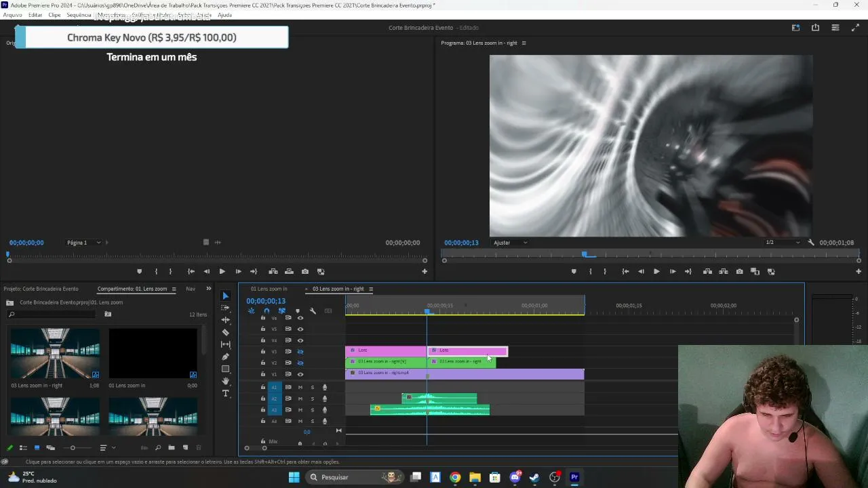Select the Track Select Forward tool
Image resolution: width=868 pixels, height=488 pixels.
point(226,308)
